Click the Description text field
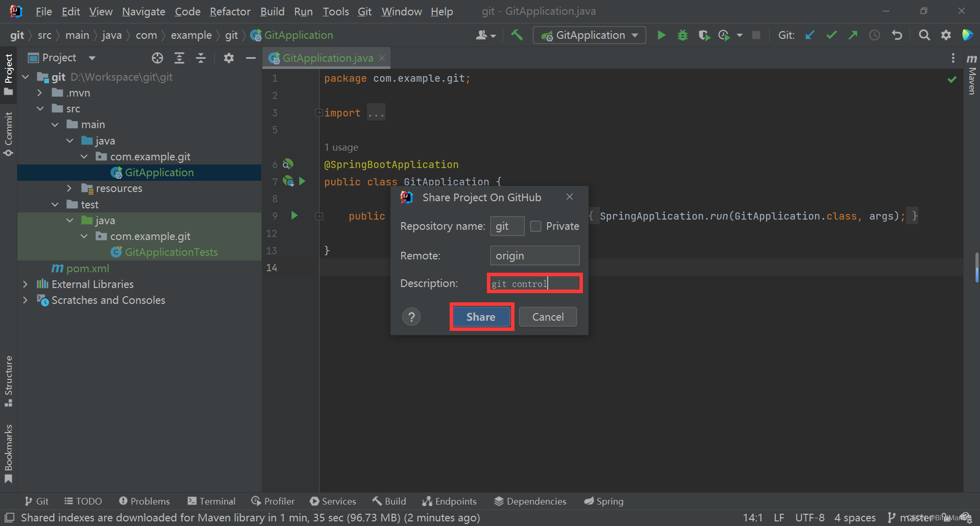This screenshot has height=526, width=980. (x=535, y=283)
